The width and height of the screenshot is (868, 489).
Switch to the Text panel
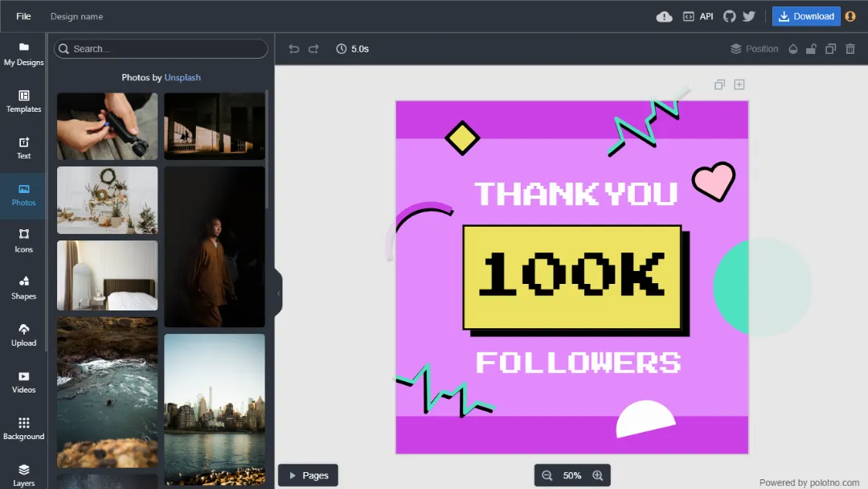click(x=23, y=149)
